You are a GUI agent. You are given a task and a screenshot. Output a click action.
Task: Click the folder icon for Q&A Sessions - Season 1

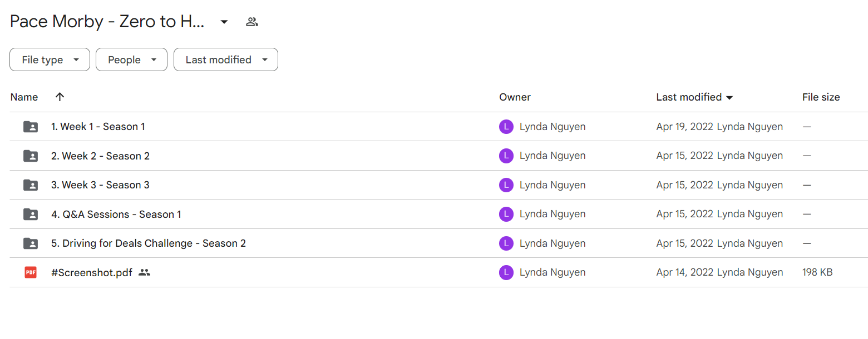click(31, 214)
